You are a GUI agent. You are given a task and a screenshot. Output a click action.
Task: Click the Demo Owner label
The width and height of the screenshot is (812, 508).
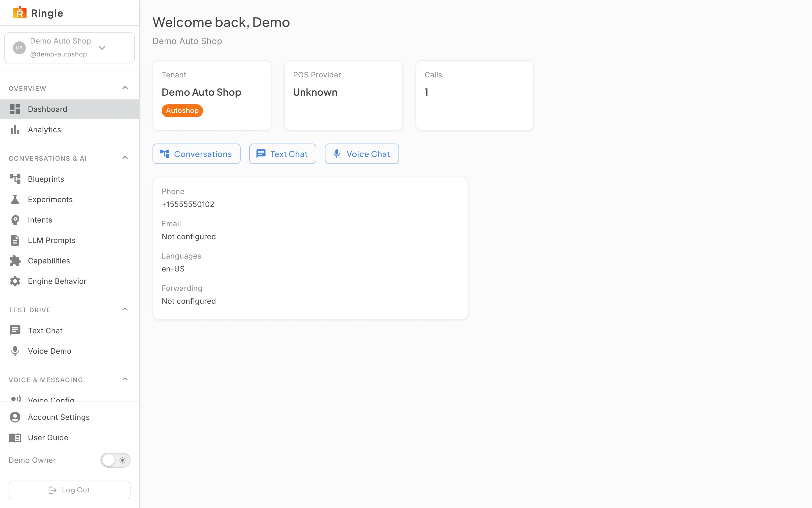(x=32, y=460)
